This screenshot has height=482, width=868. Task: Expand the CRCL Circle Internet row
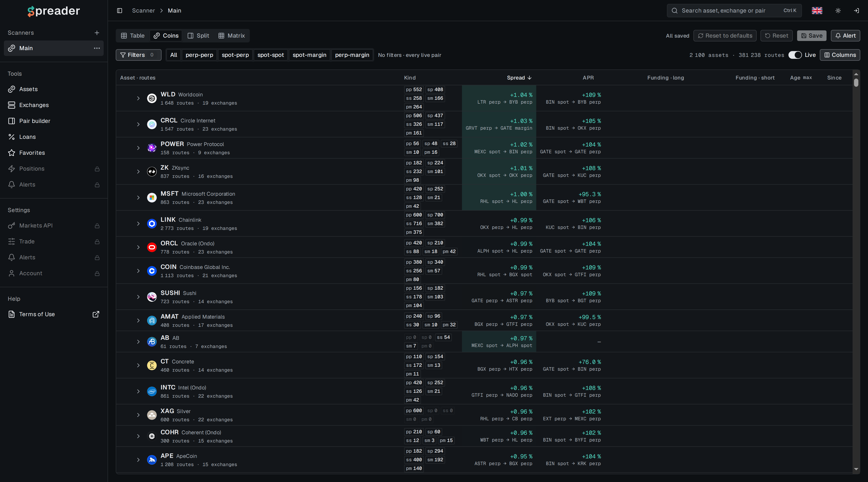[x=138, y=124]
